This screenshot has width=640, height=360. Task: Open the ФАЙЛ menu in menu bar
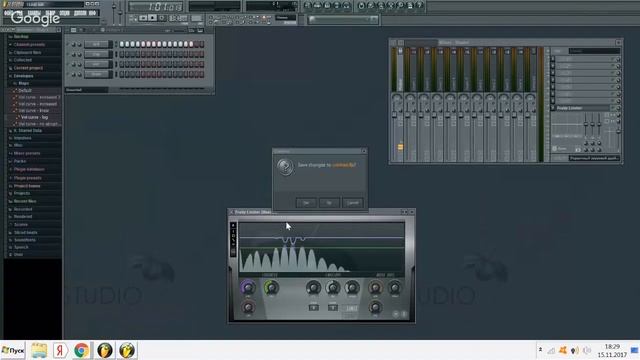[9, 13]
